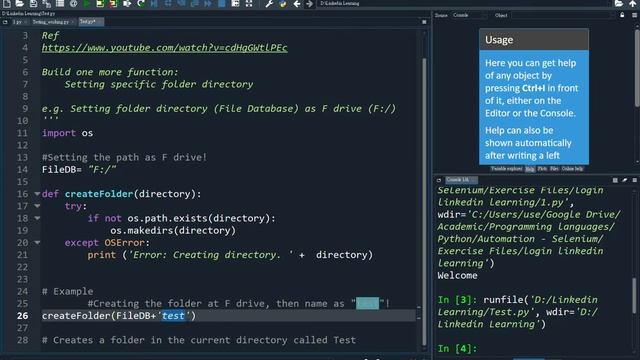Click the 'import' keyword on line 11
This screenshot has height=360, width=640.
point(59,133)
